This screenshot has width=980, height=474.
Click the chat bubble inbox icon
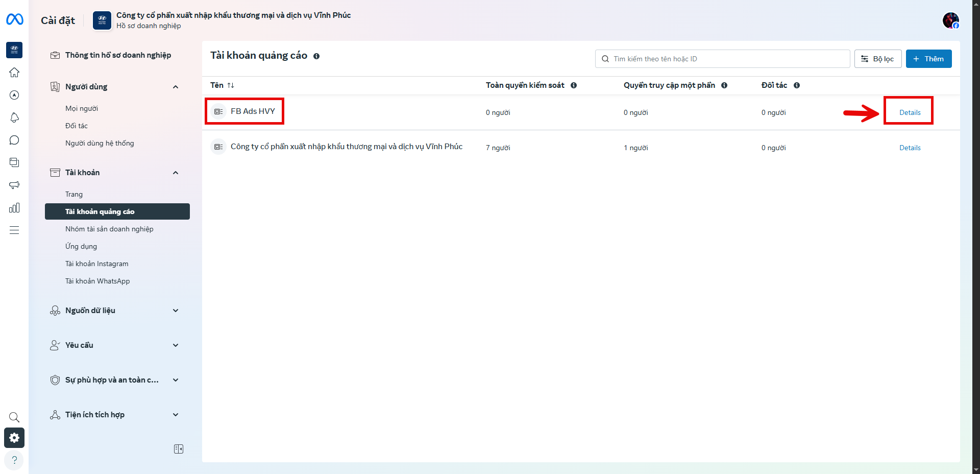pos(14,140)
